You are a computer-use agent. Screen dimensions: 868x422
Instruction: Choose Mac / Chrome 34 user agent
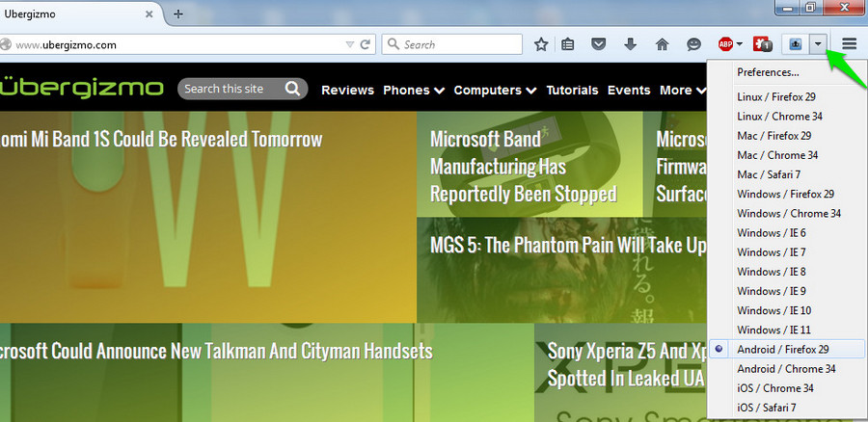click(787, 155)
